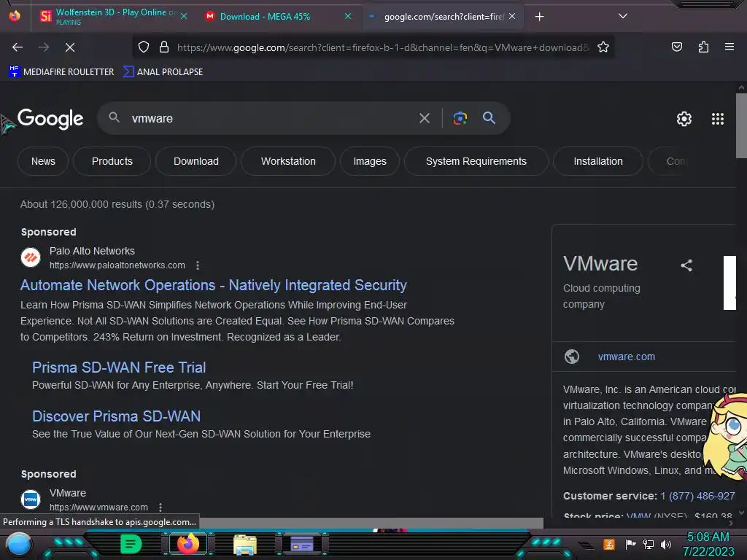
Task: Visit vmware.com from knowledge panel
Action: 627,357
